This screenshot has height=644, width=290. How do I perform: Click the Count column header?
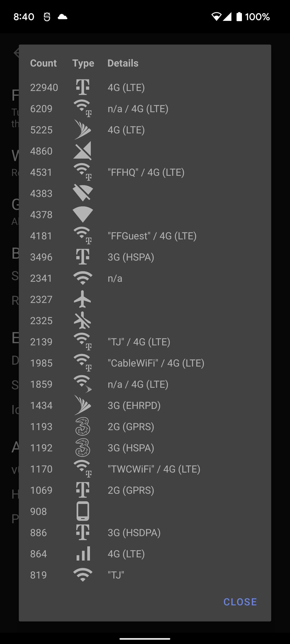44,63
